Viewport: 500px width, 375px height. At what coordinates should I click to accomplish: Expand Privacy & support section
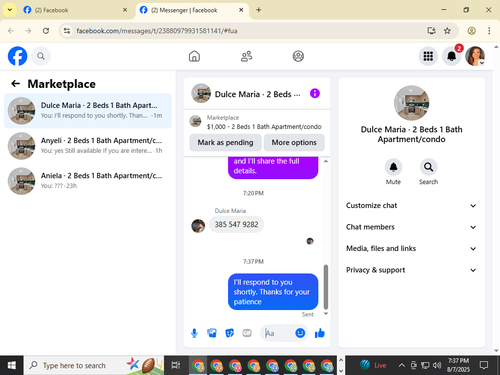click(x=411, y=270)
